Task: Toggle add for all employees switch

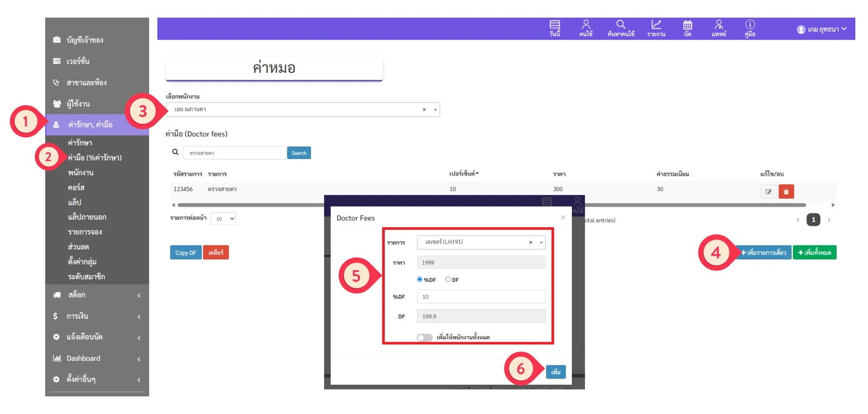Action: (425, 338)
